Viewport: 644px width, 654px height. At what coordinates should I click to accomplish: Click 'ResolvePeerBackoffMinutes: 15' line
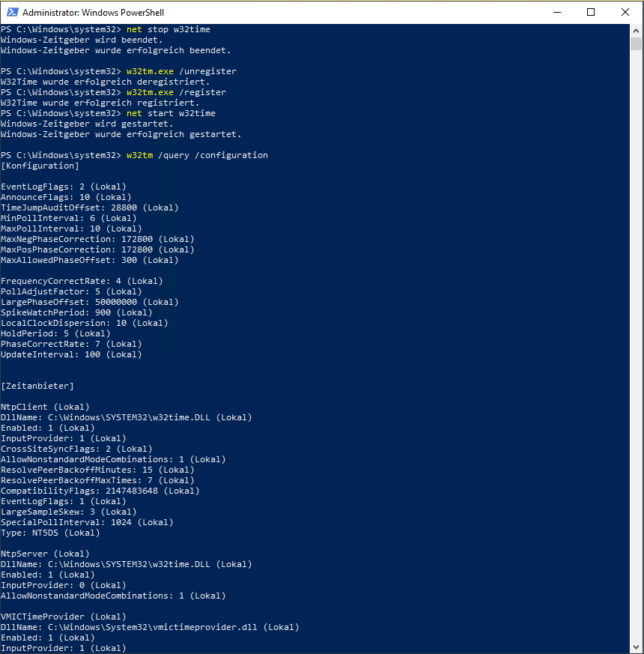tap(97, 470)
